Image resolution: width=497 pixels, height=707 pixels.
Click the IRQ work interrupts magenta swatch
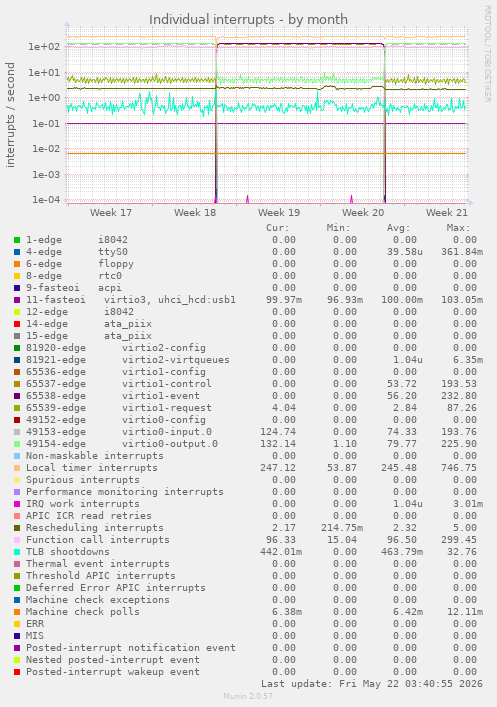(17, 504)
